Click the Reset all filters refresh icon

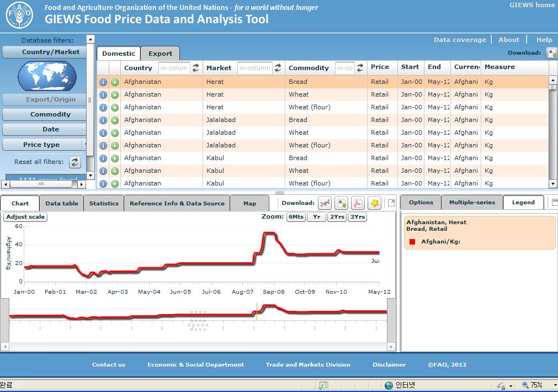(x=75, y=162)
